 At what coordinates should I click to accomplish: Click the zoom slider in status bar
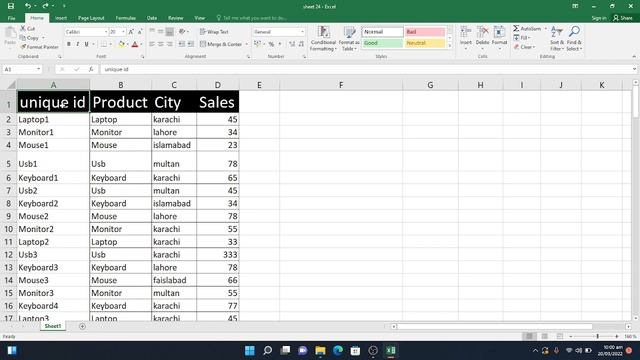tap(597, 336)
